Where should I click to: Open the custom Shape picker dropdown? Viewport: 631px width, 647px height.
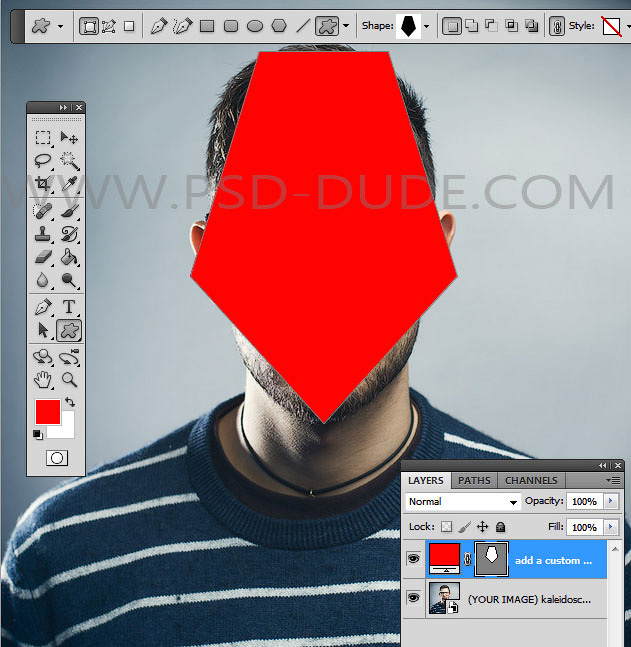click(427, 26)
